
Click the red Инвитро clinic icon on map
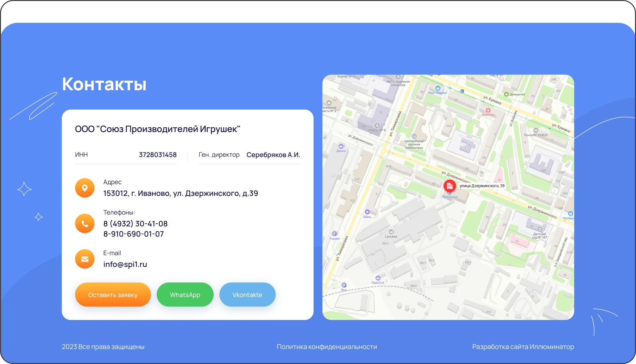tap(488, 110)
